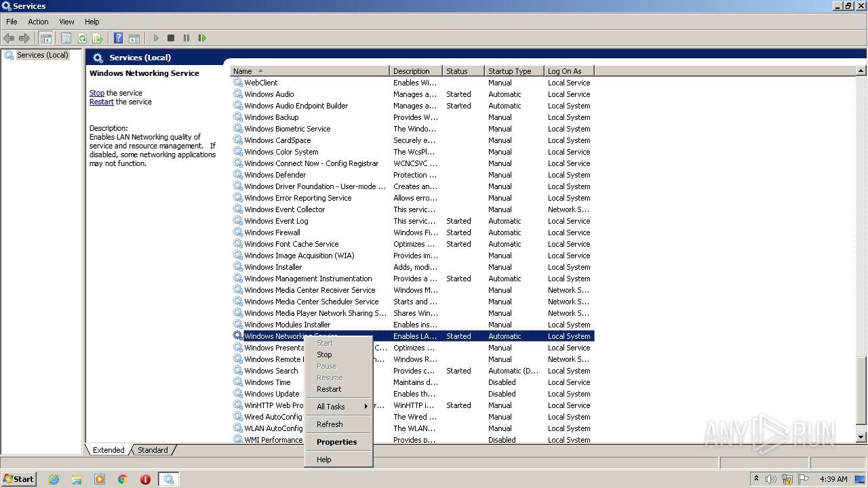Expand the All Tasks submenu

click(338, 407)
